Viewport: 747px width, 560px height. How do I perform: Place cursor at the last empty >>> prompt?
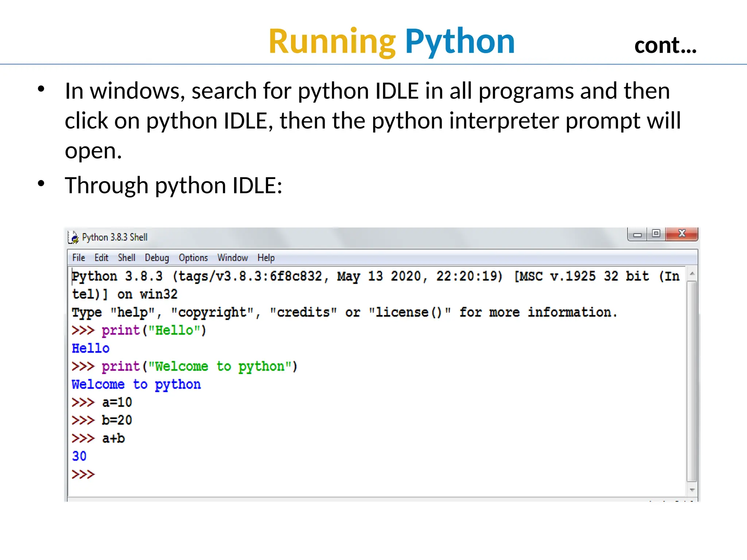coord(83,474)
